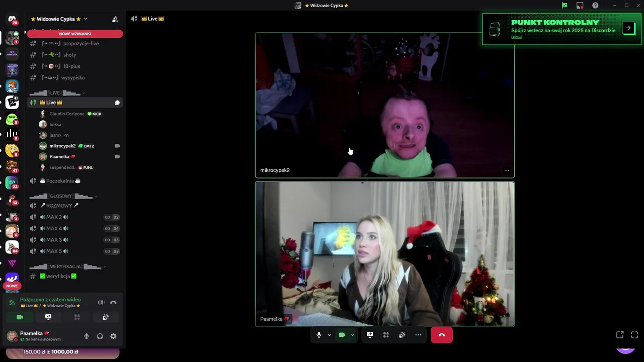
Task: Enter full screen mode for the call
Action: [x=634, y=335]
